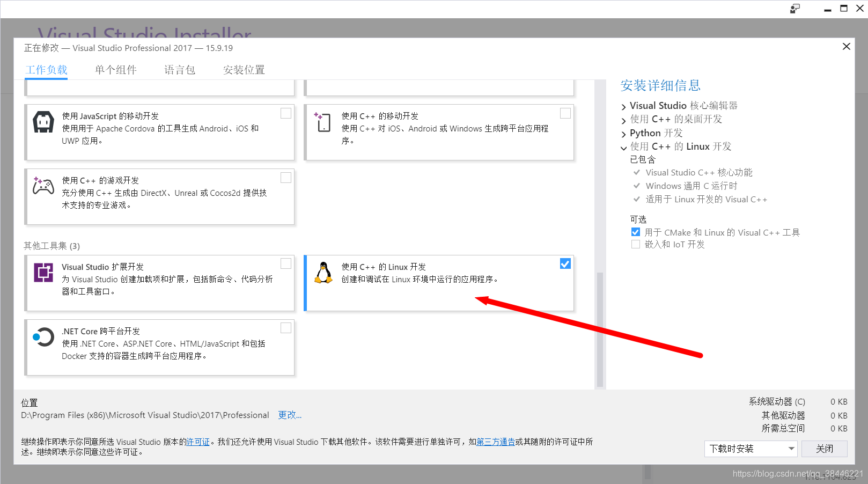Click the install path D:\Program Files text
Viewport: 868px width, 484px height.
(145, 415)
